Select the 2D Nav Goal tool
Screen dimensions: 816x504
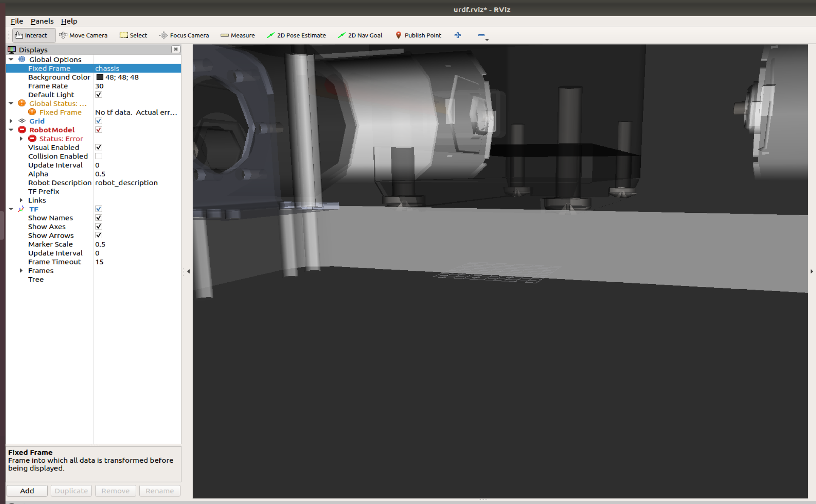[x=360, y=35]
